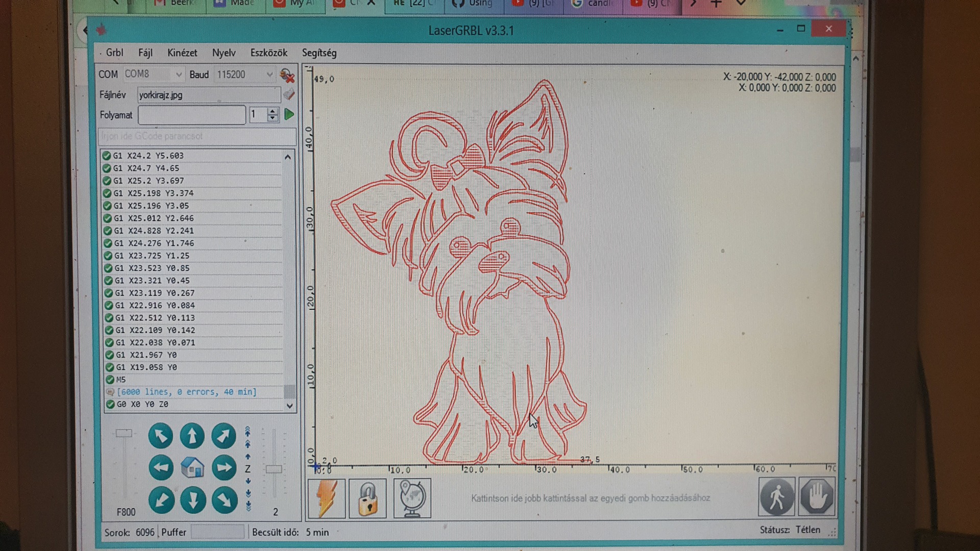Viewport: 980px width, 551px height.
Task: Jog diagonally with the down-right arrow button
Action: [x=224, y=500]
